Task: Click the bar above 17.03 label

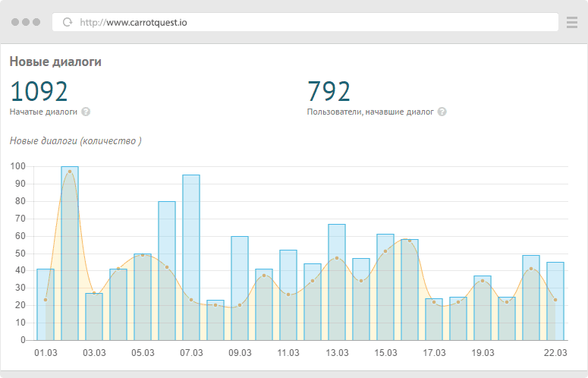Action: coord(434,319)
